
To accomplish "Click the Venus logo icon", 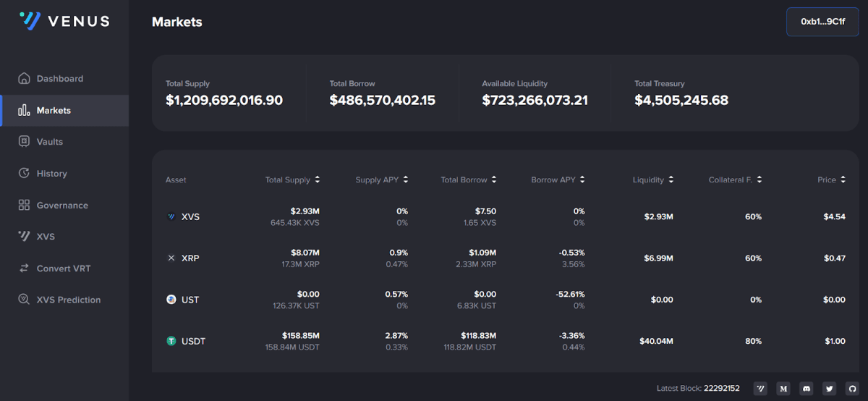I will (x=30, y=21).
